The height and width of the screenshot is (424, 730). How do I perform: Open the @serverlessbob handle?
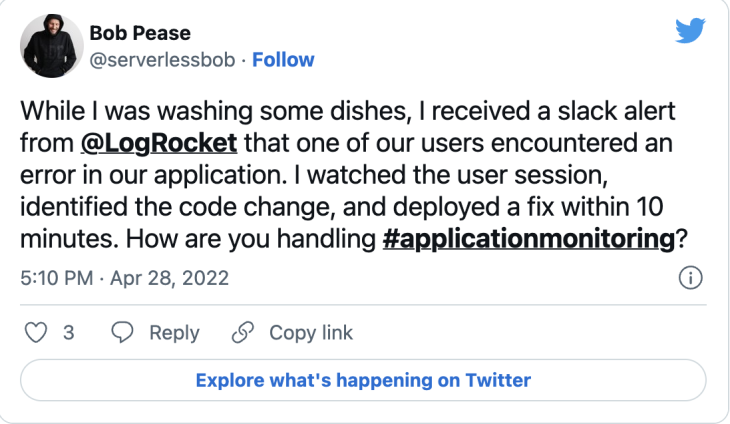tap(162, 60)
